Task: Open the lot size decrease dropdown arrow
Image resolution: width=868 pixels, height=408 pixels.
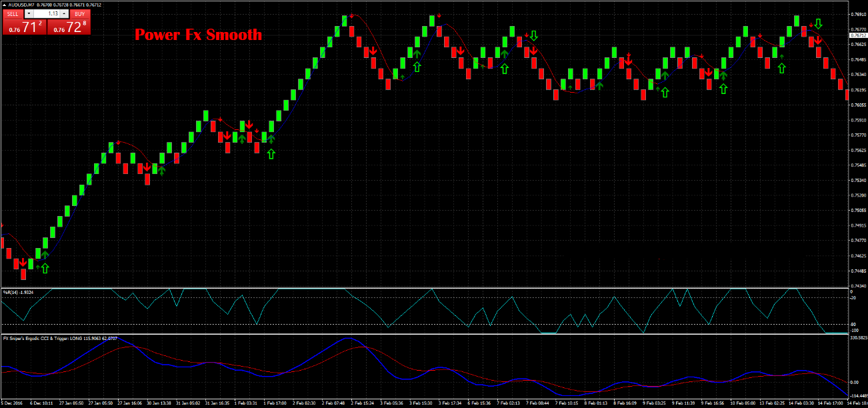Action: [29, 14]
